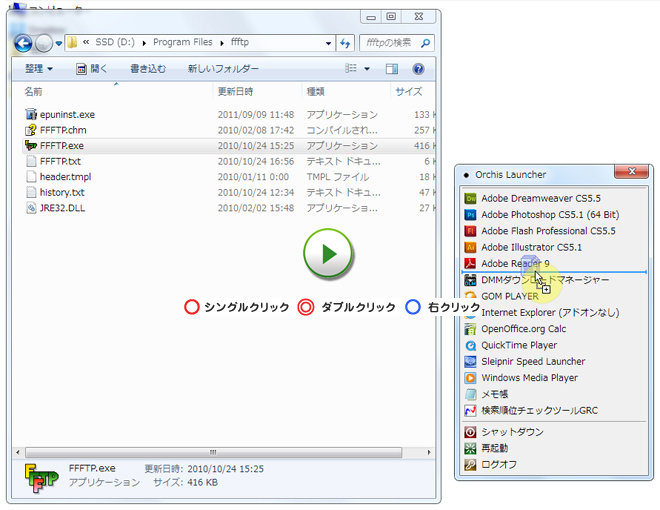Image resolution: width=660 pixels, height=510 pixels.
Task: Sort by the 種類 column header
Action: coord(316,91)
